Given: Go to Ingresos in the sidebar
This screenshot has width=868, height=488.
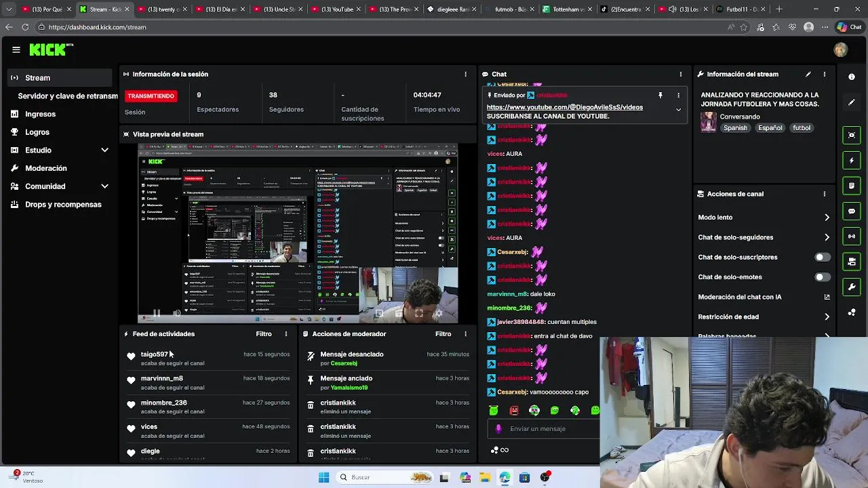Looking at the screenshot, I should click(x=40, y=114).
